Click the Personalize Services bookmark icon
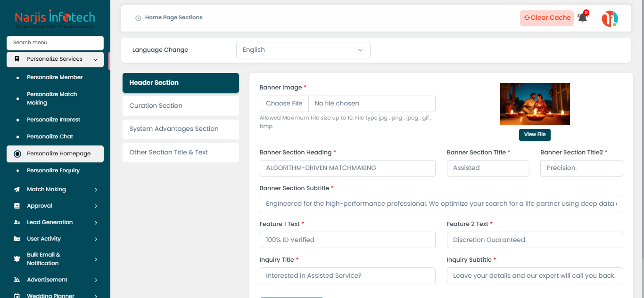 pyautogui.click(x=17, y=59)
